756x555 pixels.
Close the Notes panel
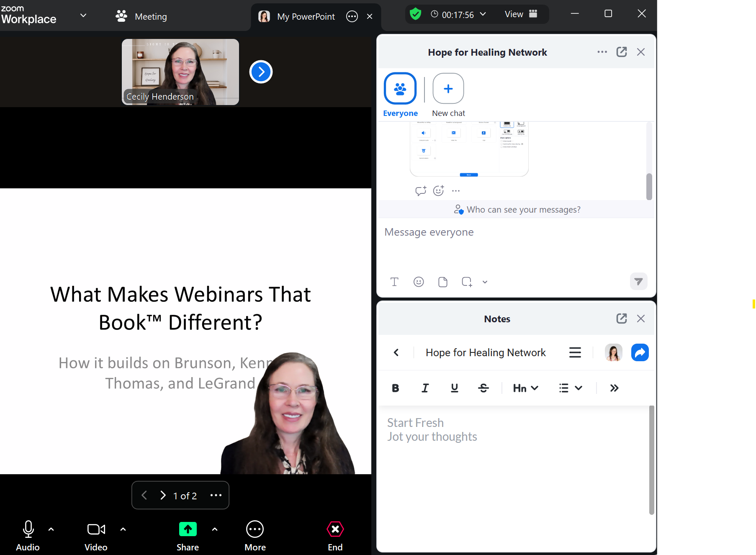641,319
